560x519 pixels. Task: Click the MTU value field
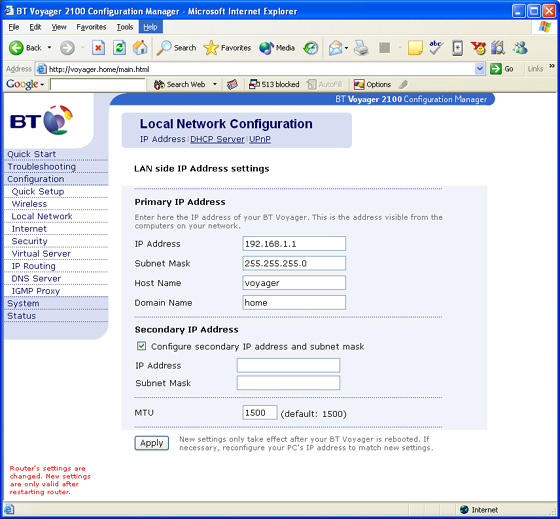[x=260, y=413]
